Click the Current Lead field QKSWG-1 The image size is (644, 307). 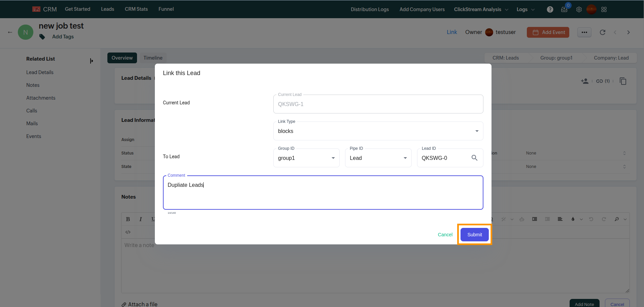point(378,104)
